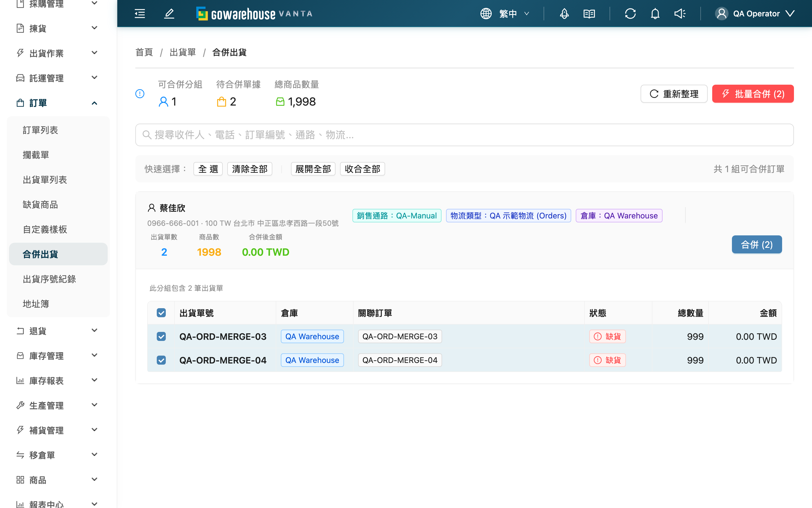
Task: Click the 全選 quick select button
Action: pos(208,169)
